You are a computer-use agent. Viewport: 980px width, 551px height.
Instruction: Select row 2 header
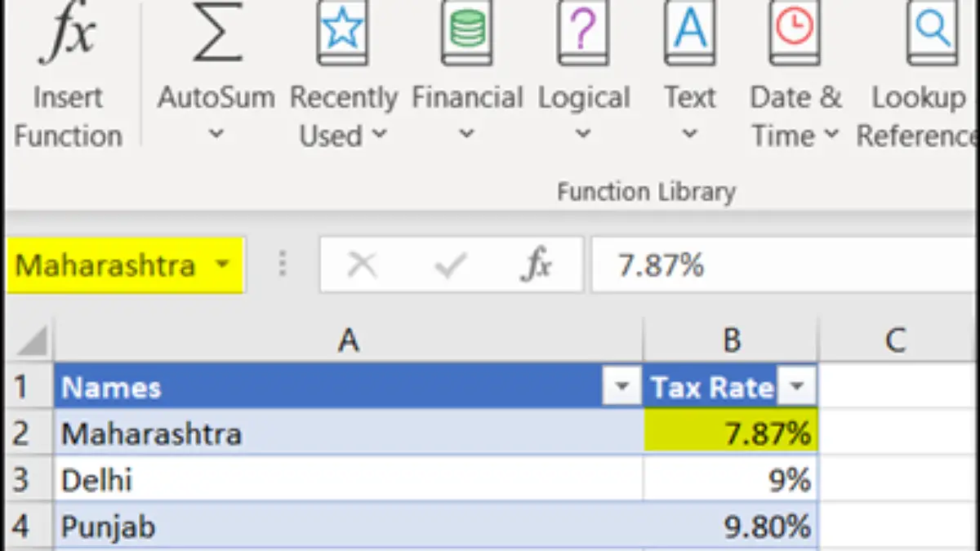point(27,432)
